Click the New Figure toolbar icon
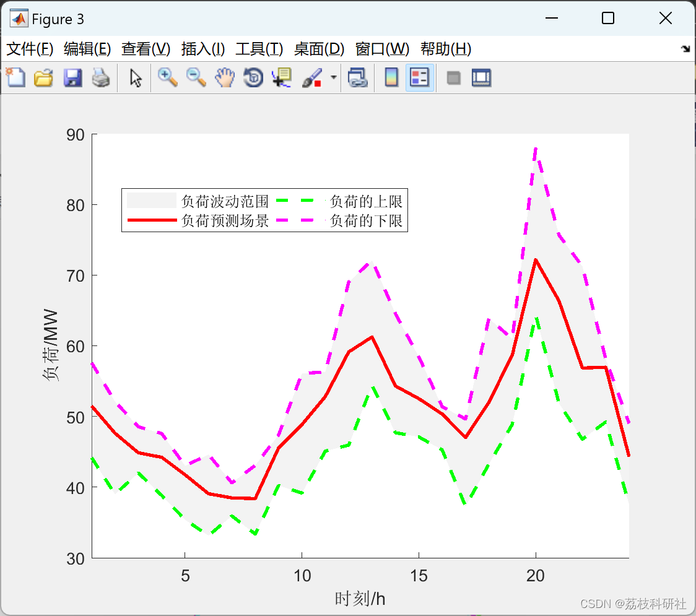The height and width of the screenshot is (616, 696). pos(15,78)
